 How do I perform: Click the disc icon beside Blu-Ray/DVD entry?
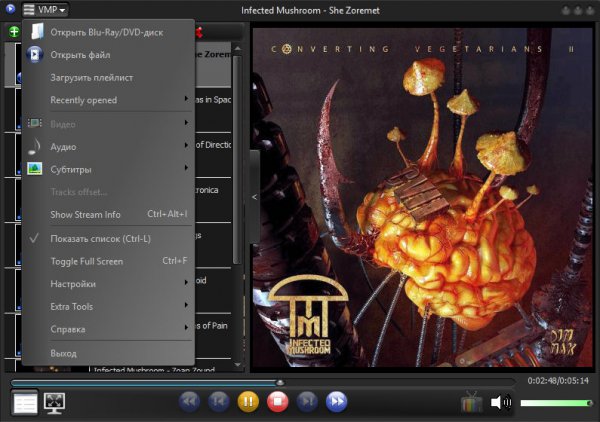(x=37, y=31)
